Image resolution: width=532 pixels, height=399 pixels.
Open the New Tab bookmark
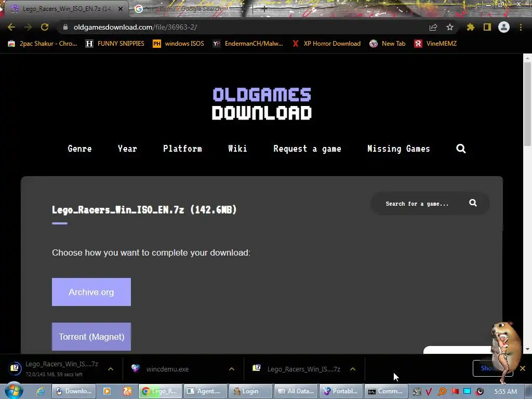(x=388, y=44)
